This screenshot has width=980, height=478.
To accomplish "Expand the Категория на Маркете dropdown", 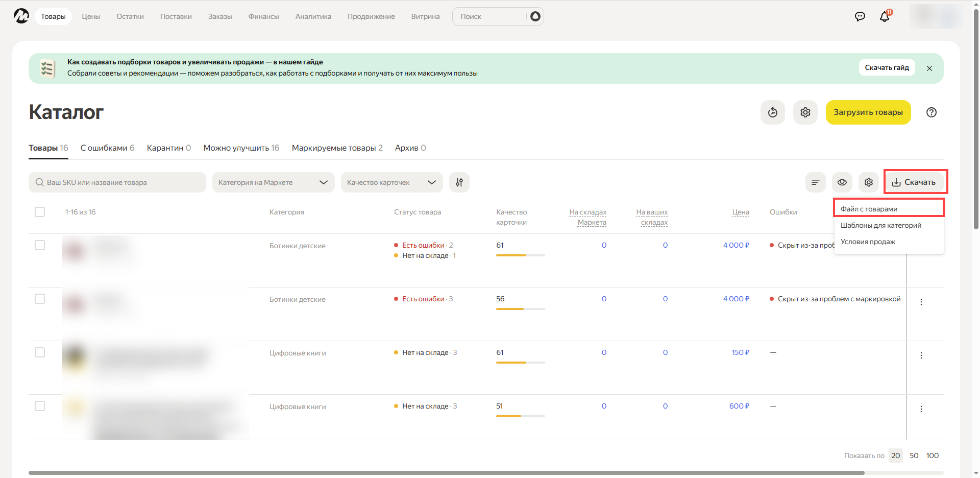I will click(x=273, y=182).
